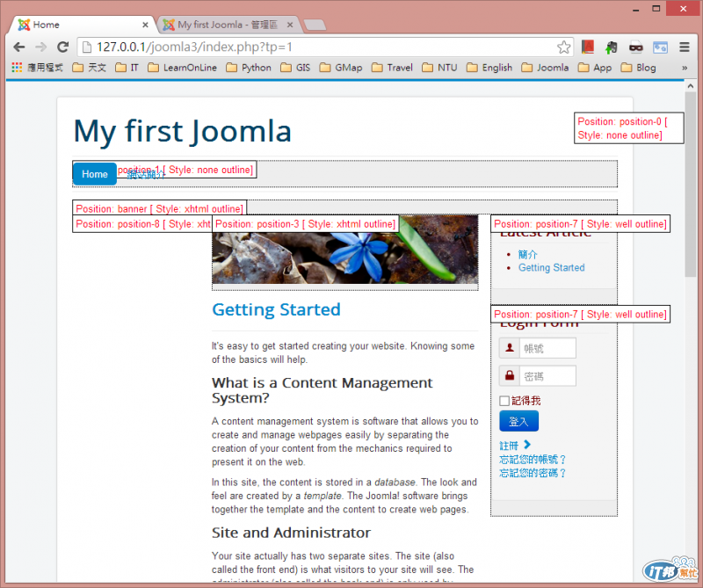Open the red book extension icon
Screen dimensions: 703x588
588,47
